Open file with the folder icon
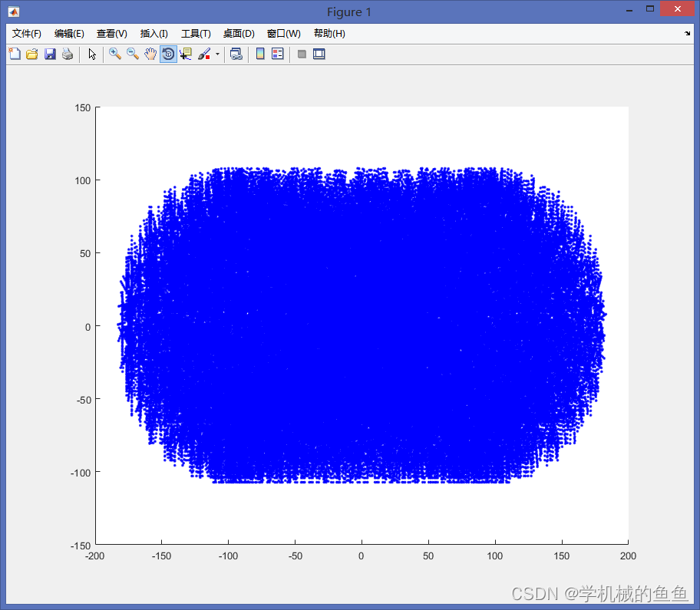The image size is (700, 610). tap(32, 54)
